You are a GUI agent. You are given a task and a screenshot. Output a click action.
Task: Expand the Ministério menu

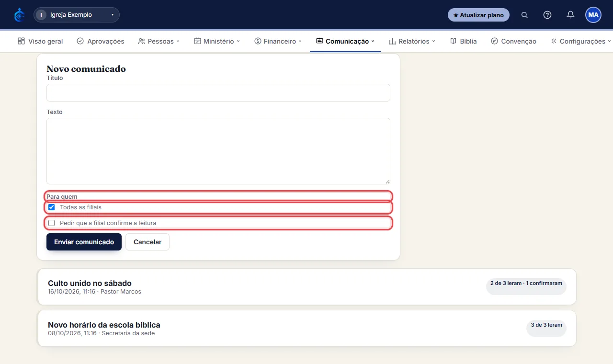point(217,41)
